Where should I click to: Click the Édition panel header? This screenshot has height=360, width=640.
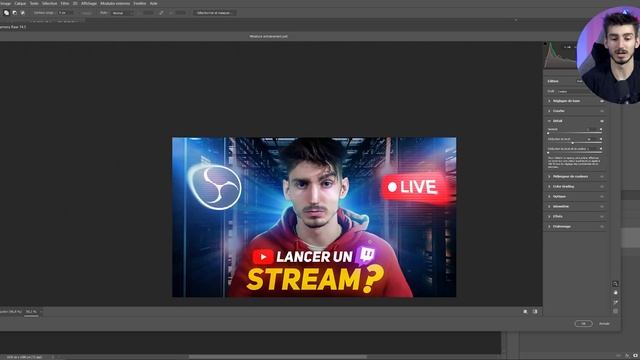(553, 81)
